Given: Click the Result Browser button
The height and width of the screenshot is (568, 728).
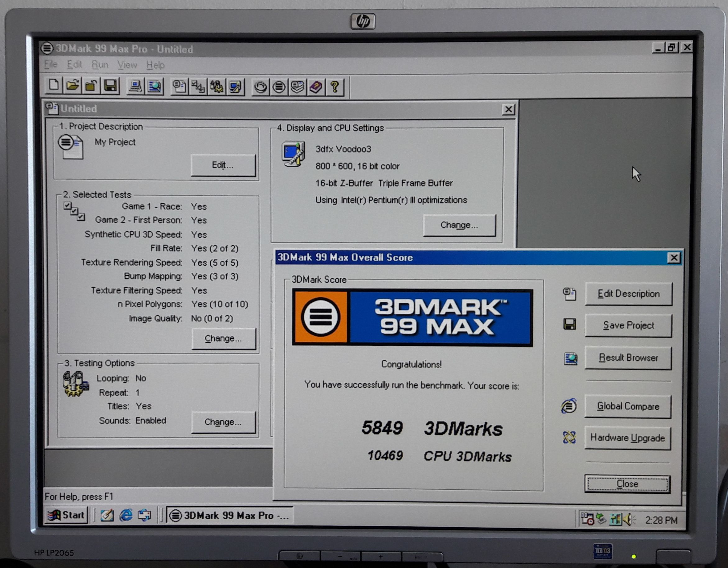Looking at the screenshot, I should pos(628,358).
